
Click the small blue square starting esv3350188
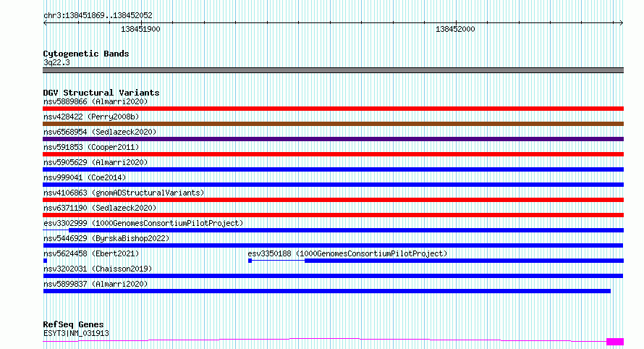[250, 261]
